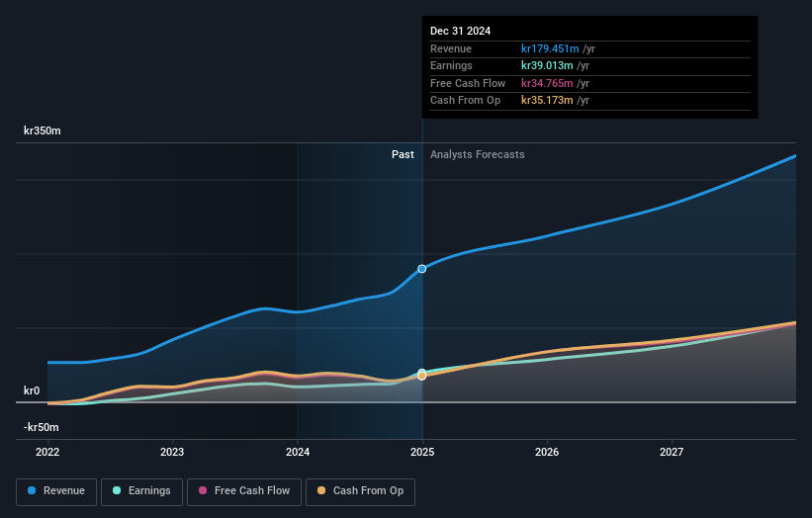Image resolution: width=812 pixels, height=518 pixels.
Task: Click the kr350m y-axis label
Action: click(42, 130)
